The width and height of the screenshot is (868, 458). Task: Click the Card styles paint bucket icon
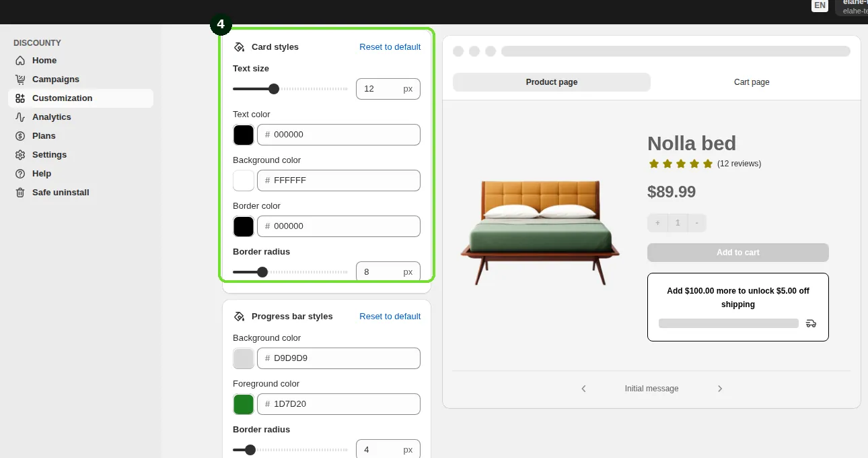click(x=239, y=47)
